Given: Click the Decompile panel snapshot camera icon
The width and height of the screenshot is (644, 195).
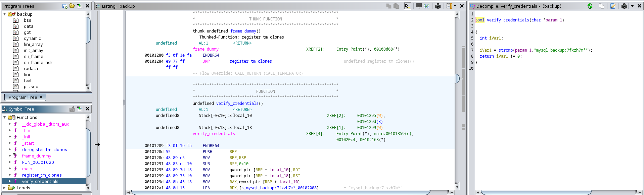Looking at the screenshot, I should click(x=624, y=6).
